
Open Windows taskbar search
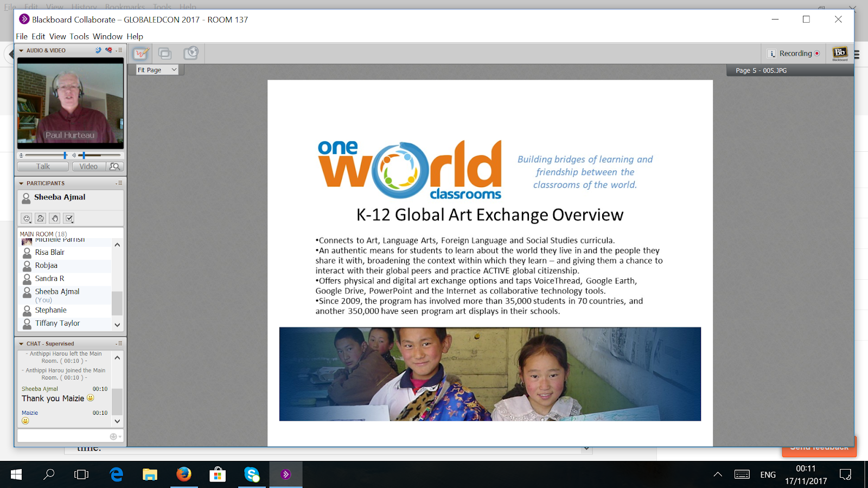click(x=49, y=474)
